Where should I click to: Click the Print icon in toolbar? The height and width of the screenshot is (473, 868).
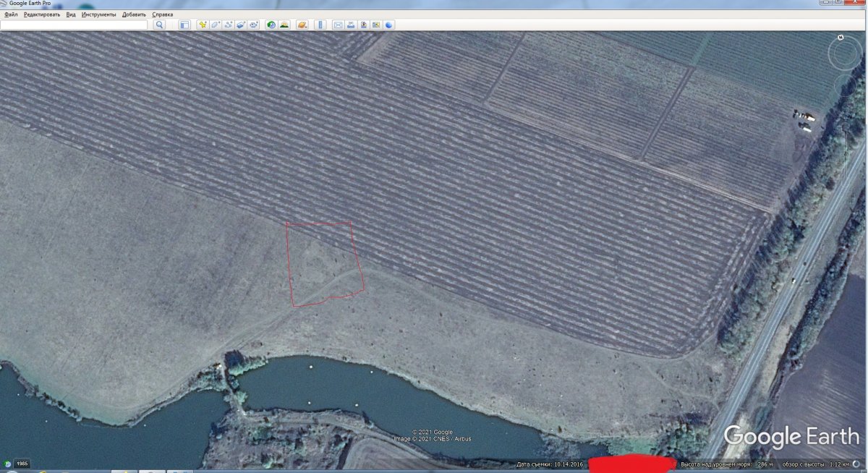point(351,25)
